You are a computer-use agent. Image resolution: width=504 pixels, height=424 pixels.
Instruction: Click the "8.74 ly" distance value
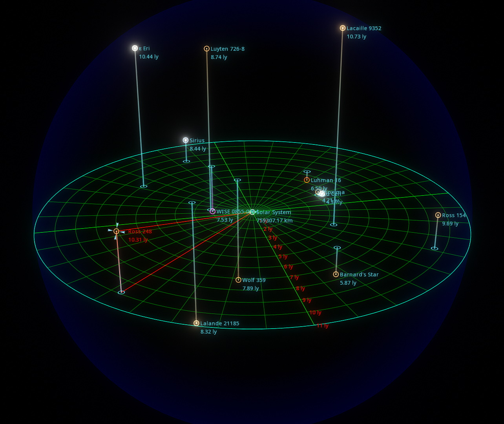(219, 57)
